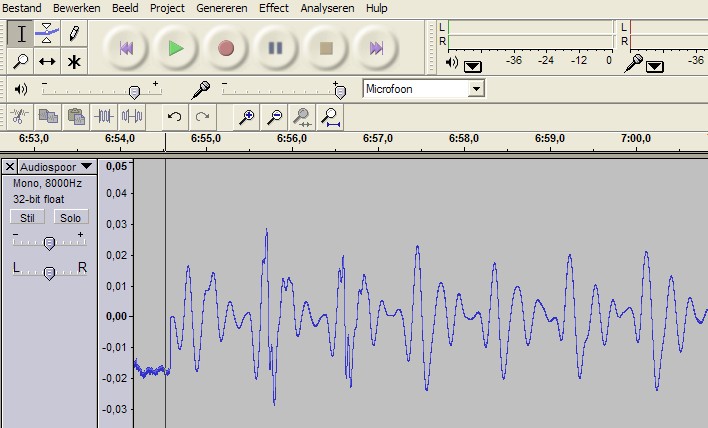Toggle the Pause button
The image size is (708, 428).
point(276,47)
